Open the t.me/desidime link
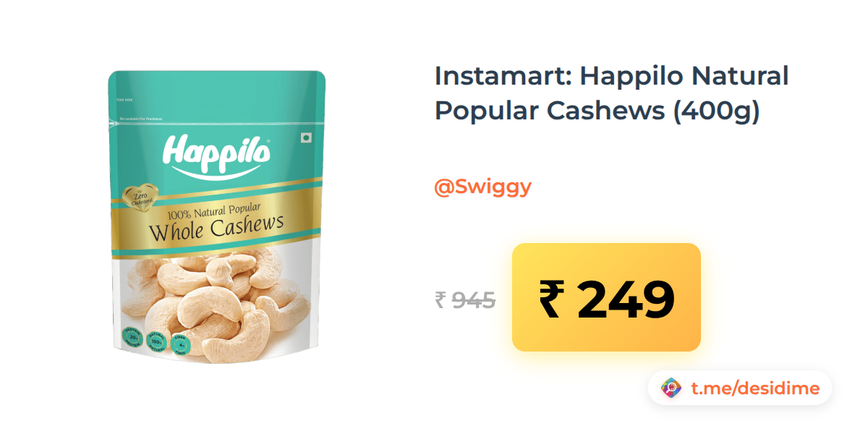 pyautogui.click(x=755, y=388)
